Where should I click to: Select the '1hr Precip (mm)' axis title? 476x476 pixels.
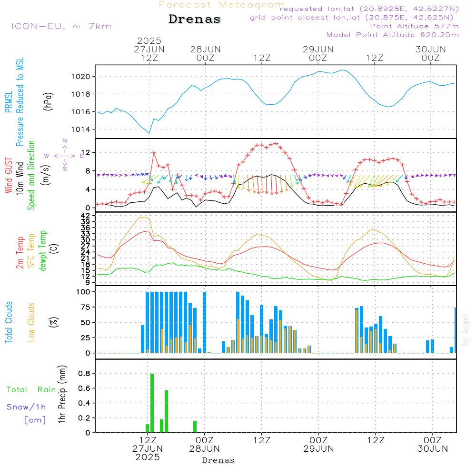click(62, 394)
